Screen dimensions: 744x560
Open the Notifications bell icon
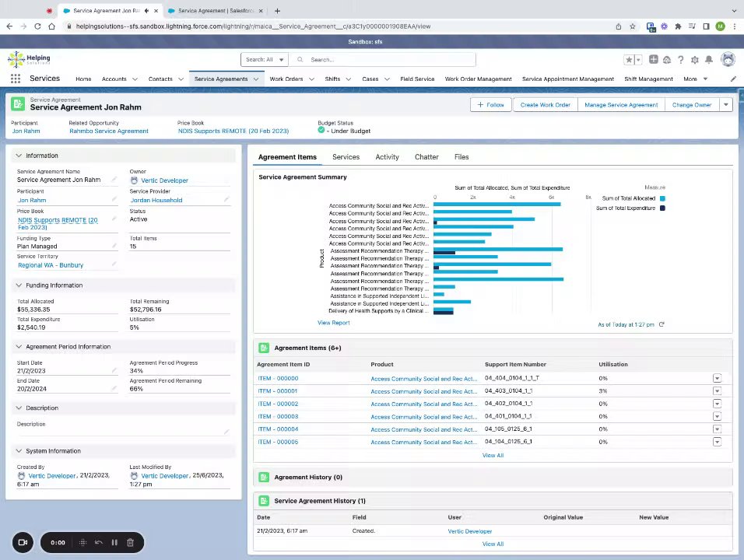click(x=709, y=59)
